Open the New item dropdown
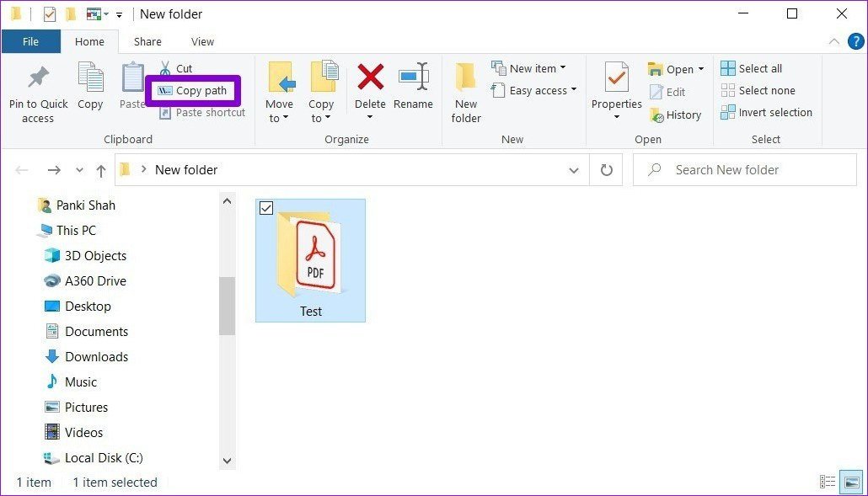This screenshot has height=496, width=868. point(528,68)
